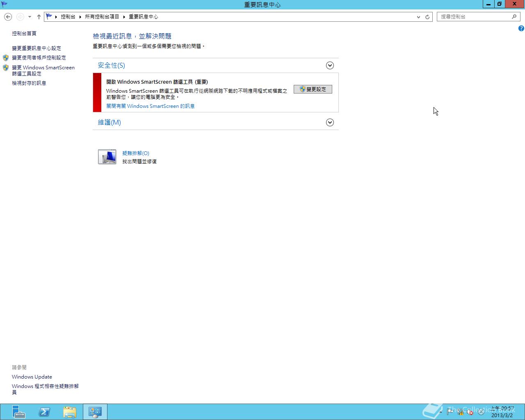
Task: Select the 安全性(S) heading
Action: tap(112, 66)
